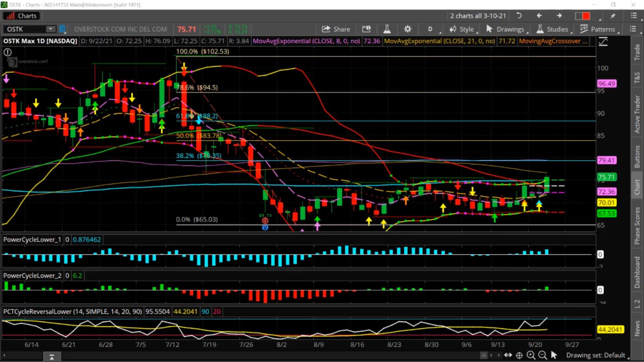
Task: Open the Patterns menu
Action: pyautogui.click(x=599, y=29)
